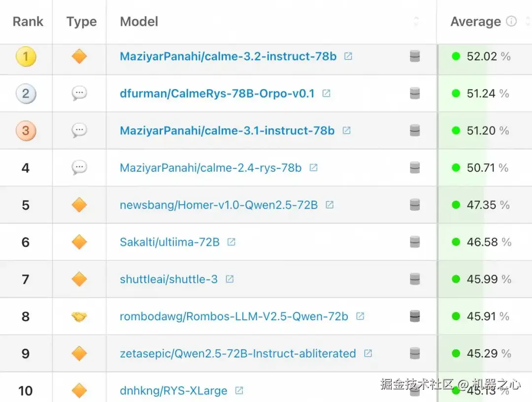Open the MaziyarPanahi/calme-2.4-rys-78b model link
The height and width of the screenshot is (402, 532).
tap(211, 168)
